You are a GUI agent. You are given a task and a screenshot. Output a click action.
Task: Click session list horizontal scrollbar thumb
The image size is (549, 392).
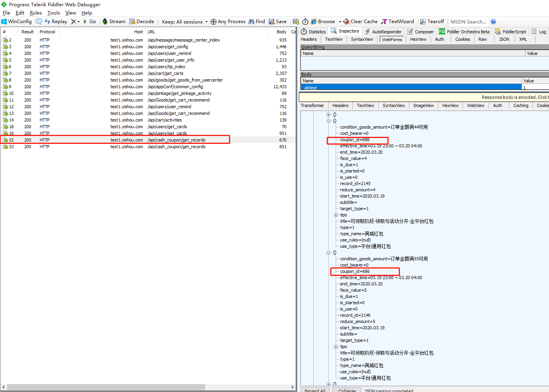106,387
